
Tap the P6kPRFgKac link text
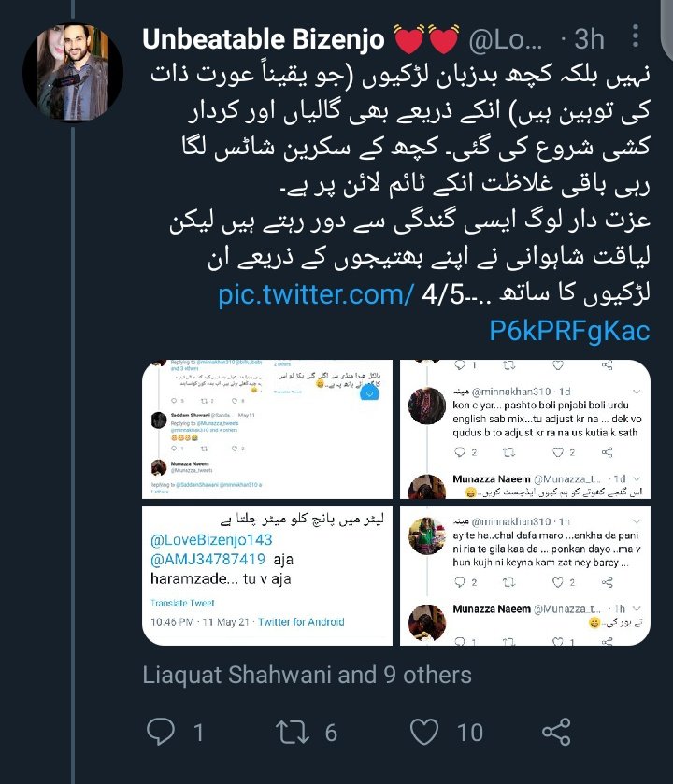coord(569,331)
